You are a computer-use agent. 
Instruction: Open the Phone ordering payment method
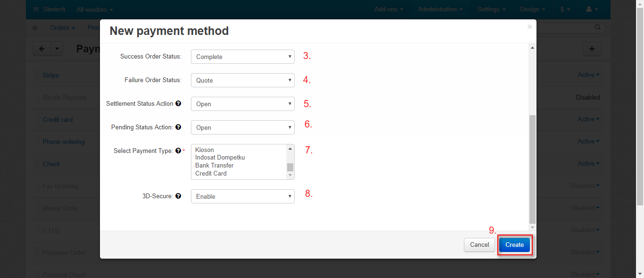pyautogui.click(x=64, y=142)
